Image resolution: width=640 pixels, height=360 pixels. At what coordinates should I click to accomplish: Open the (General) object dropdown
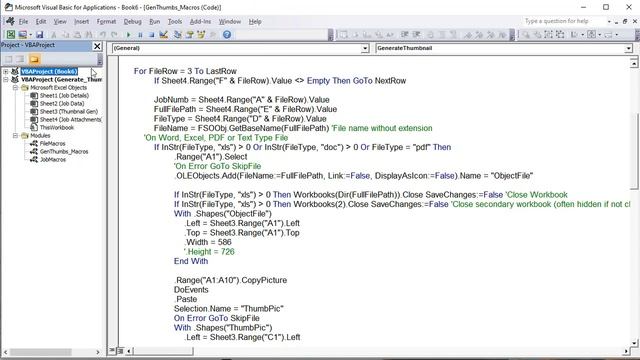(x=365, y=48)
